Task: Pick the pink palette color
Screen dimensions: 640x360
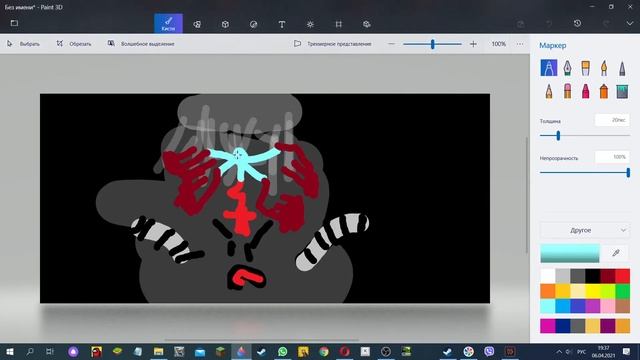Action: 608,306
